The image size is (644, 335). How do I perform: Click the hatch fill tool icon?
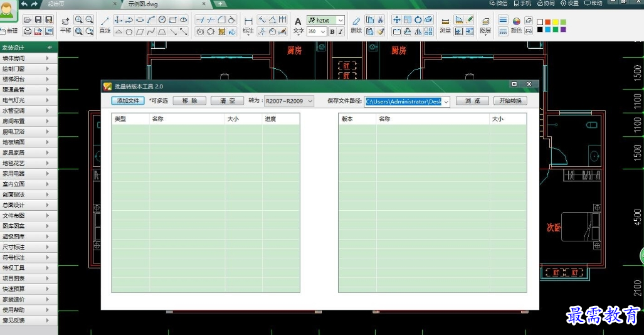(221, 31)
